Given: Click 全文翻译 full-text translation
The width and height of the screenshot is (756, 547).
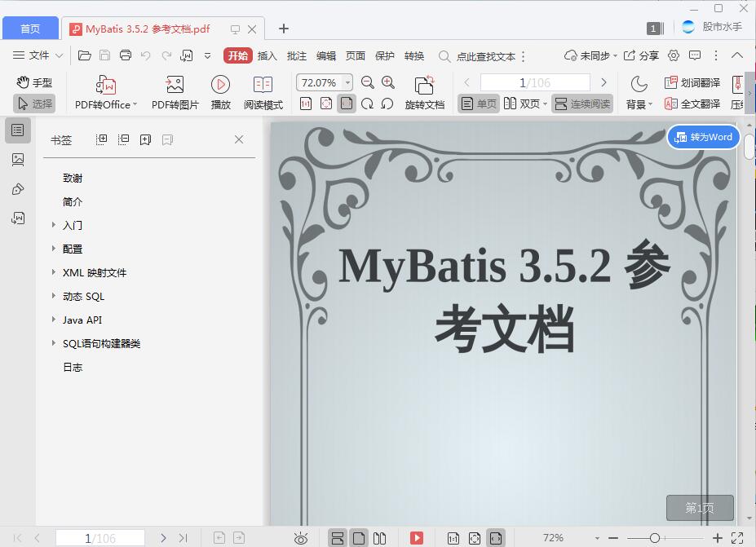Looking at the screenshot, I should click(692, 104).
